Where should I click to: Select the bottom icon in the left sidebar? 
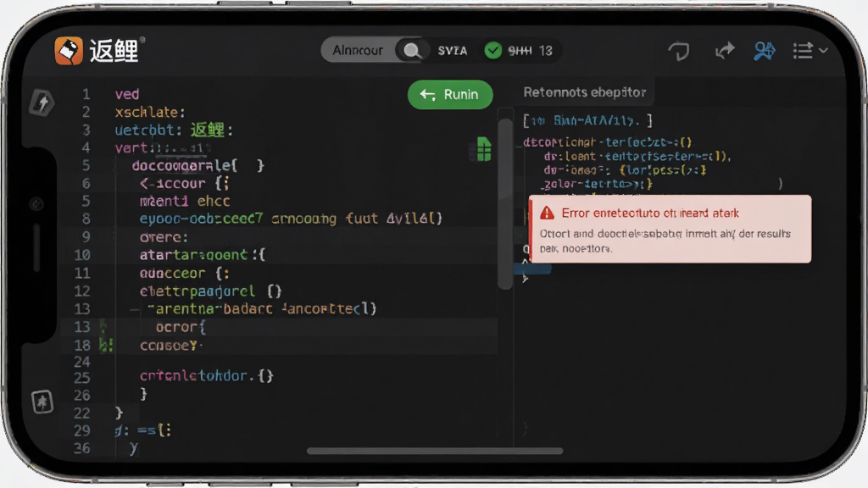tap(42, 402)
